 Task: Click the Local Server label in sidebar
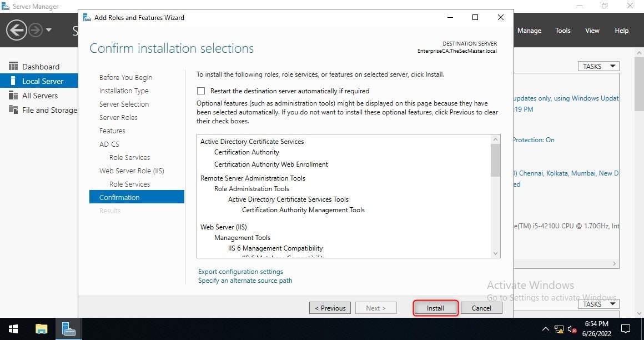pos(43,81)
